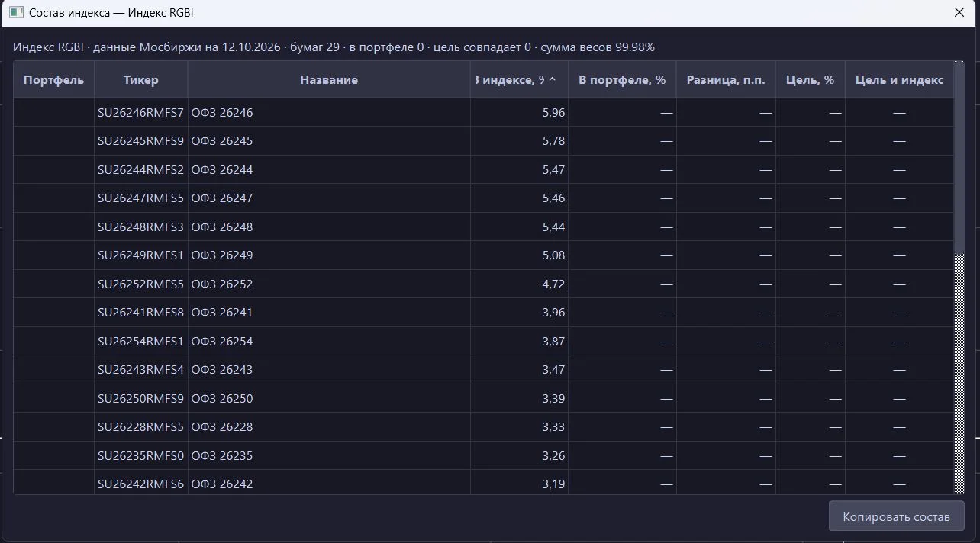Click the sort arrow in the index weight header
980x543 pixels.
553,80
